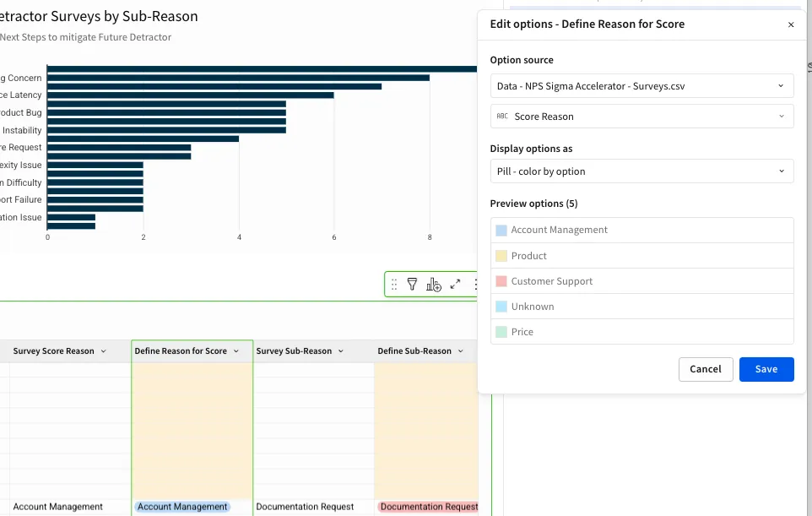This screenshot has height=516, width=812.
Task: Click the Product yellow color swatch
Action: 501,256
